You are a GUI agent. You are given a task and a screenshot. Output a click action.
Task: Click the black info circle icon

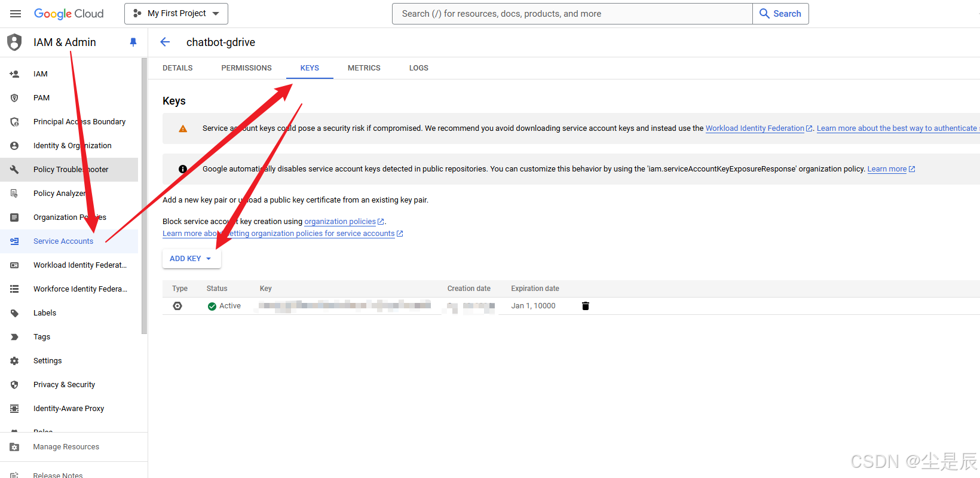183,169
